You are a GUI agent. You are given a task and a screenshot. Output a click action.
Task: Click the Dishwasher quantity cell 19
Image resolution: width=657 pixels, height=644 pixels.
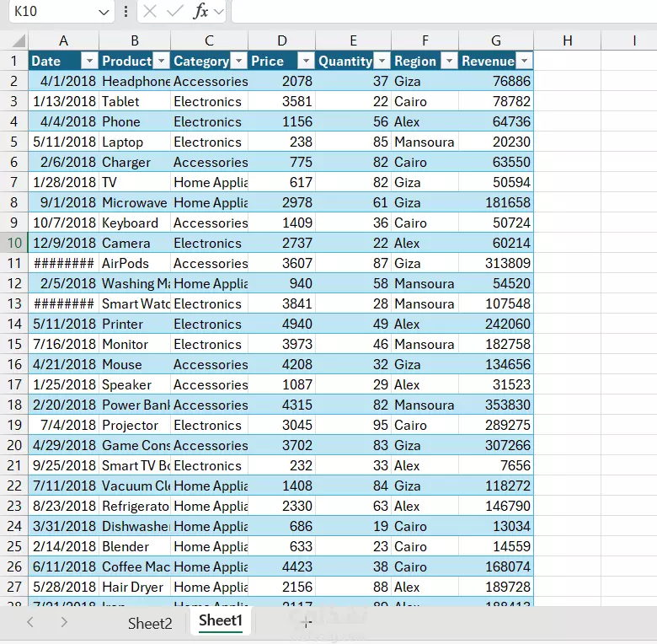pyautogui.click(x=354, y=526)
